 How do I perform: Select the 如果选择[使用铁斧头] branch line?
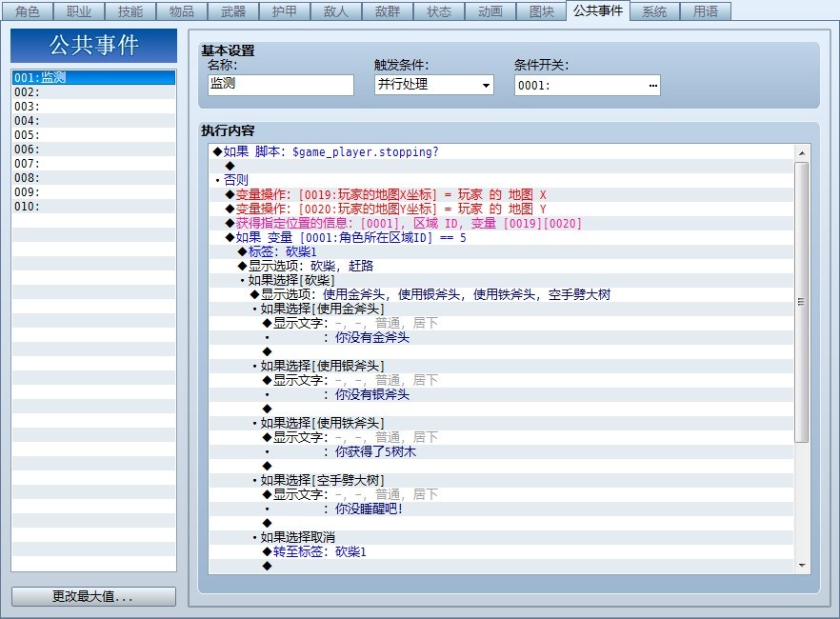coord(501,424)
